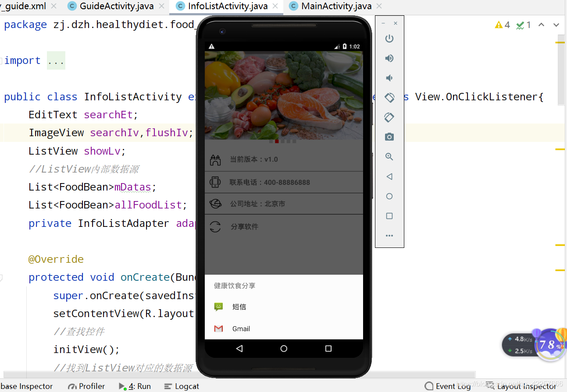Tap the Gmail share option
Viewport: 567px width, 392px height.
(x=284, y=328)
